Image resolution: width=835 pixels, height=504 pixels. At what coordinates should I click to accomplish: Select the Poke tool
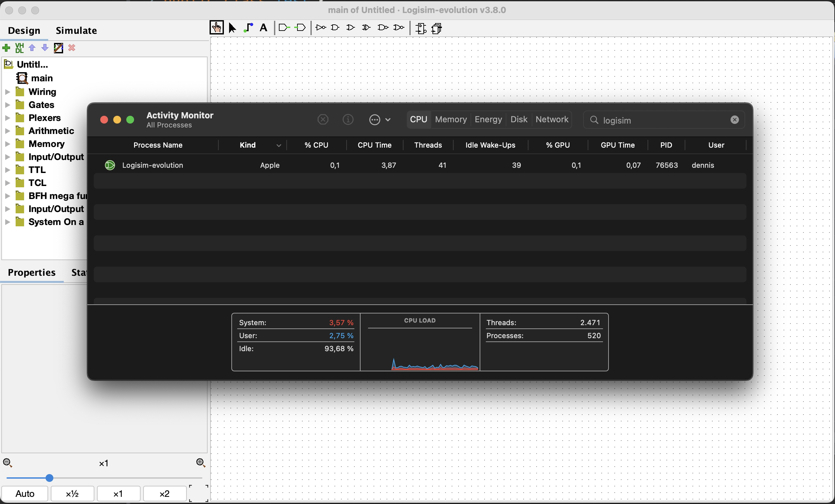[217, 28]
